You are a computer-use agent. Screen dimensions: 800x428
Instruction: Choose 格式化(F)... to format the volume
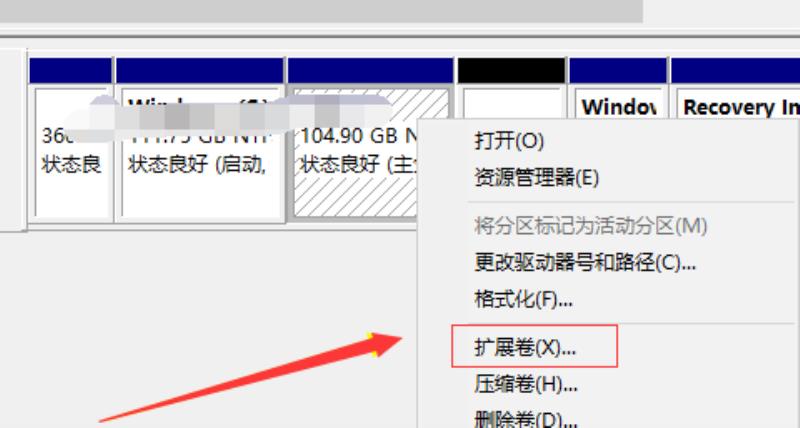click(x=523, y=298)
